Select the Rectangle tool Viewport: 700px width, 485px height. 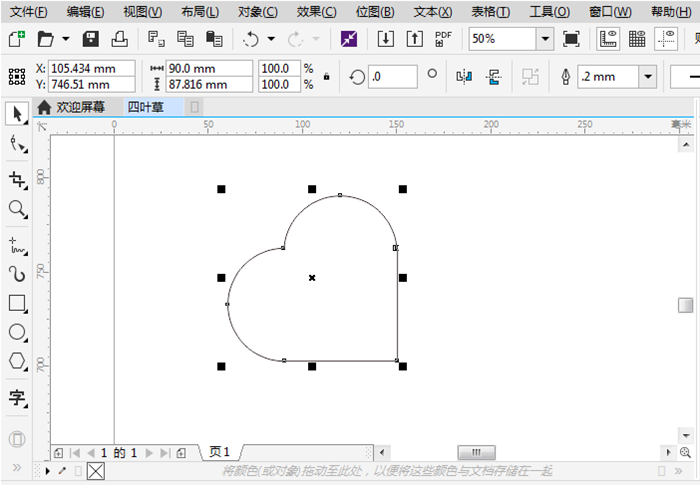pos(17,303)
